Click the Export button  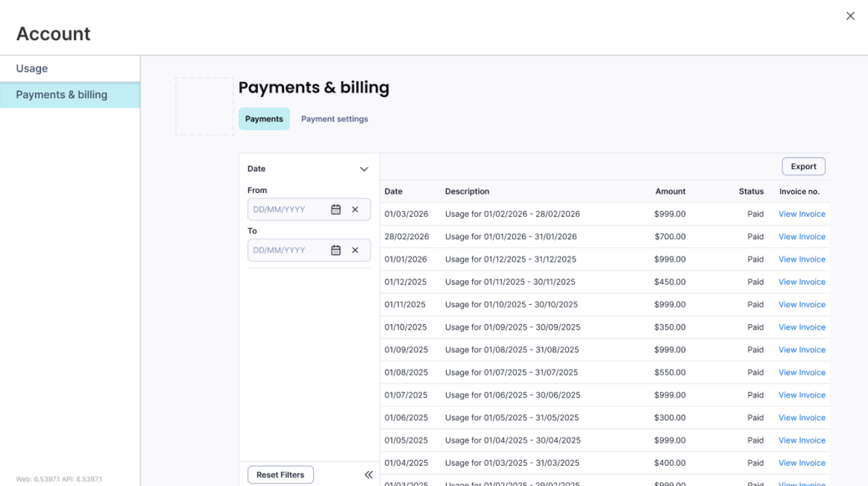pyautogui.click(x=804, y=167)
